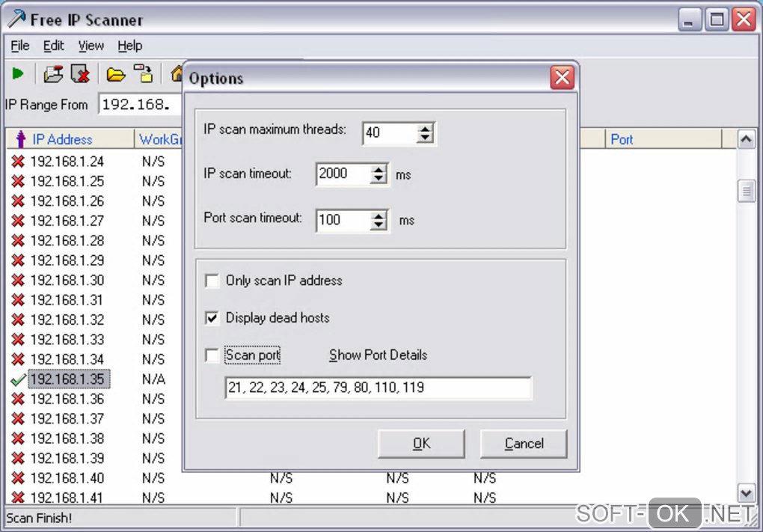This screenshot has height=532, width=763.
Task: Open the View menu
Action: 91,46
